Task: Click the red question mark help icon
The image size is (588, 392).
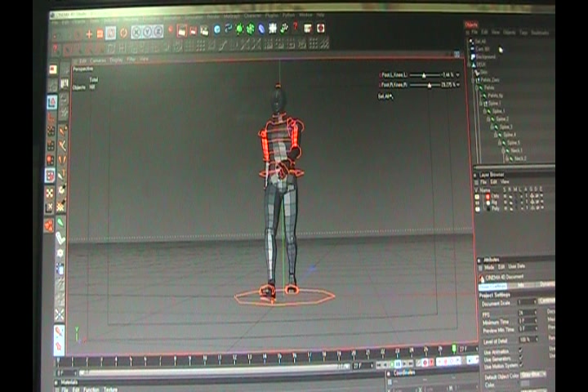Action: click(296, 27)
